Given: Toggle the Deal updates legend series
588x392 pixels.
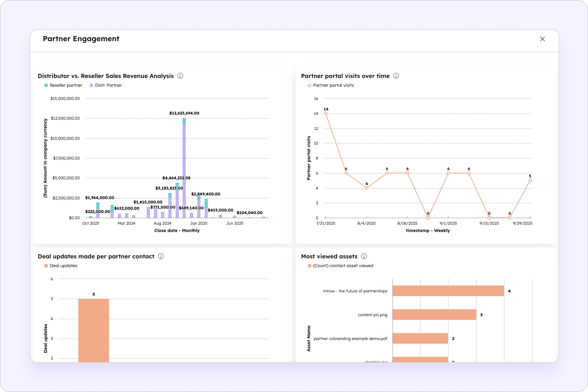Looking at the screenshot, I should point(61,266).
